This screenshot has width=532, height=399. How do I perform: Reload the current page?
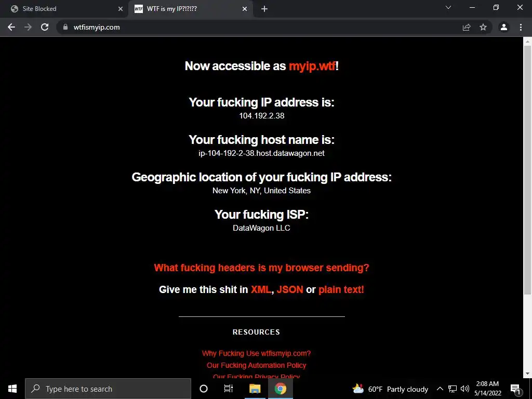tap(45, 27)
